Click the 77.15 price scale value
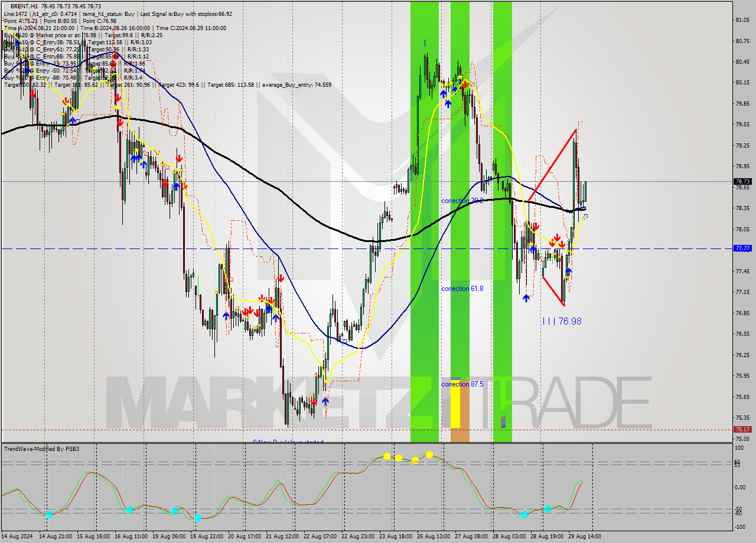This screenshot has width=756, height=543. pos(742,292)
